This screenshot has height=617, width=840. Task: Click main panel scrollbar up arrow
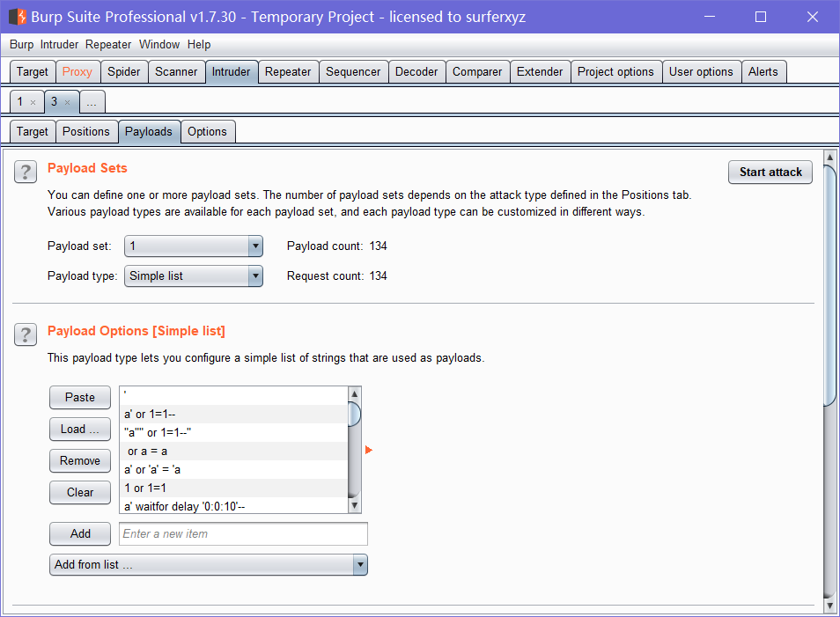(829, 157)
